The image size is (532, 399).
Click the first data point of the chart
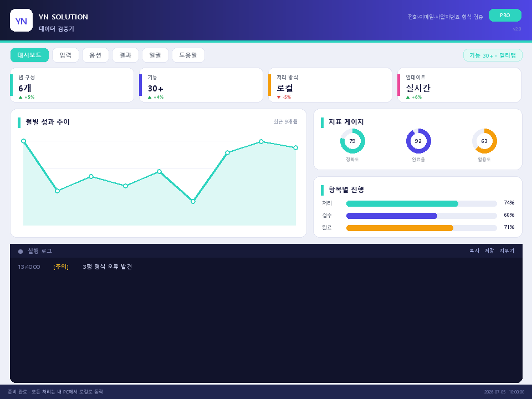pyautogui.click(x=23, y=141)
